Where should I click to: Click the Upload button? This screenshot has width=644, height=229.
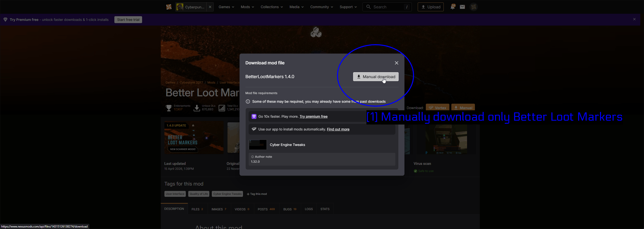click(x=431, y=7)
